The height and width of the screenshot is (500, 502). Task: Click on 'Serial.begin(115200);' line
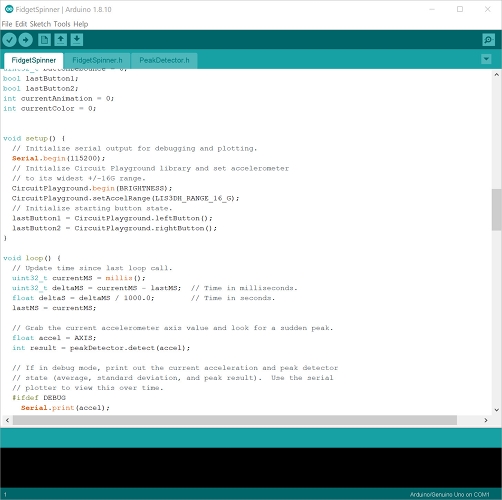58,158
